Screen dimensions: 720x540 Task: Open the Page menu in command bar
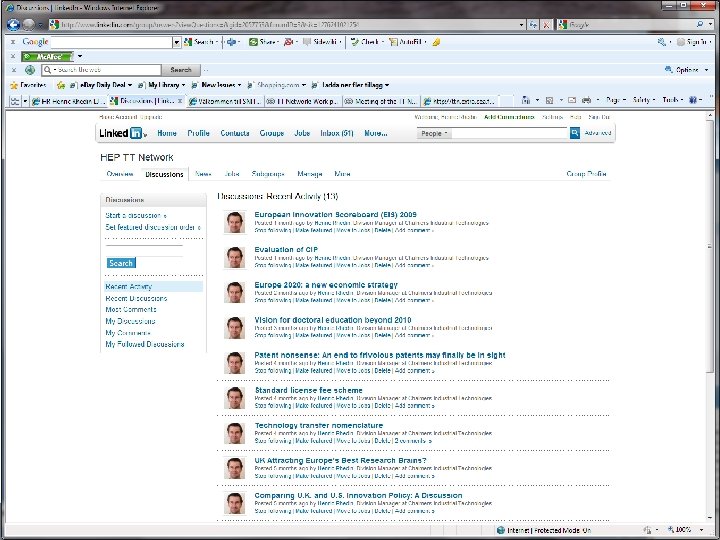coord(615,100)
